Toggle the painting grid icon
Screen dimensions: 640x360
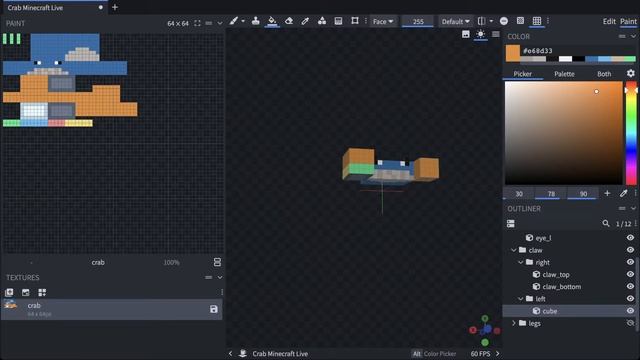(537, 21)
